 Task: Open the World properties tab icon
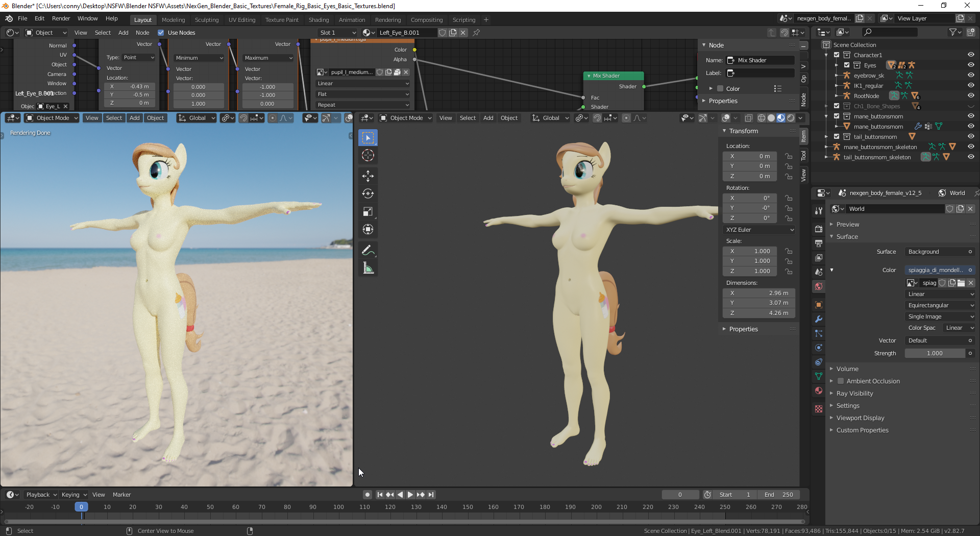click(x=819, y=286)
